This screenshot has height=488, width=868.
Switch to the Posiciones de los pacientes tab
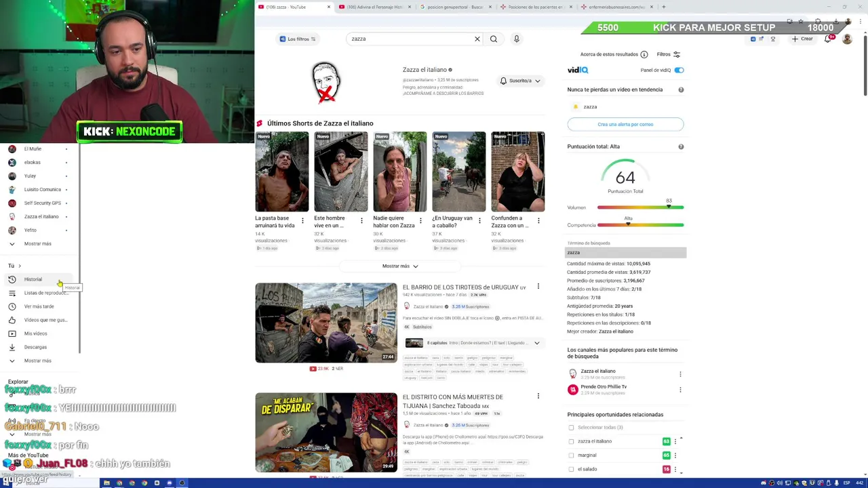[535, 7]
